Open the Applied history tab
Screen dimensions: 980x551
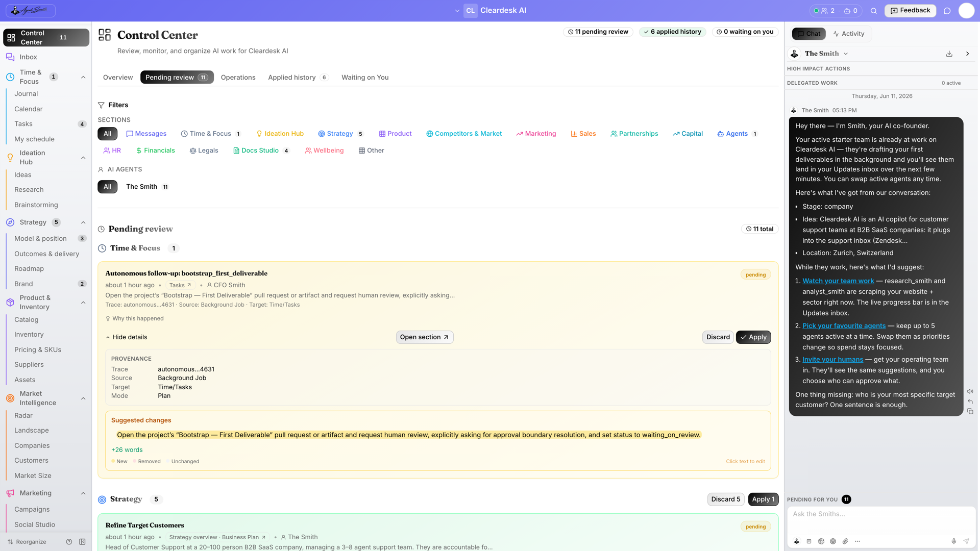pyautogui.click(x=298, y=78)
